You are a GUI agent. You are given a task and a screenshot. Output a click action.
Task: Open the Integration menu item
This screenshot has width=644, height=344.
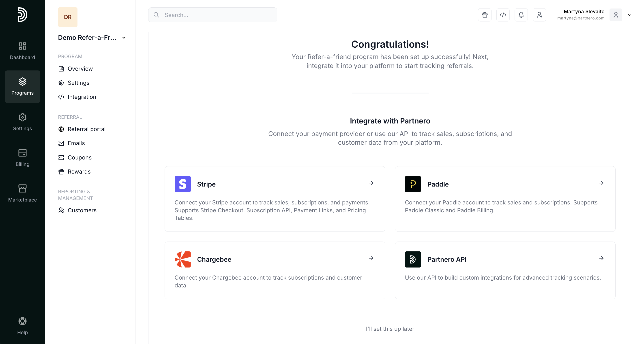click(x=82, y=97)
